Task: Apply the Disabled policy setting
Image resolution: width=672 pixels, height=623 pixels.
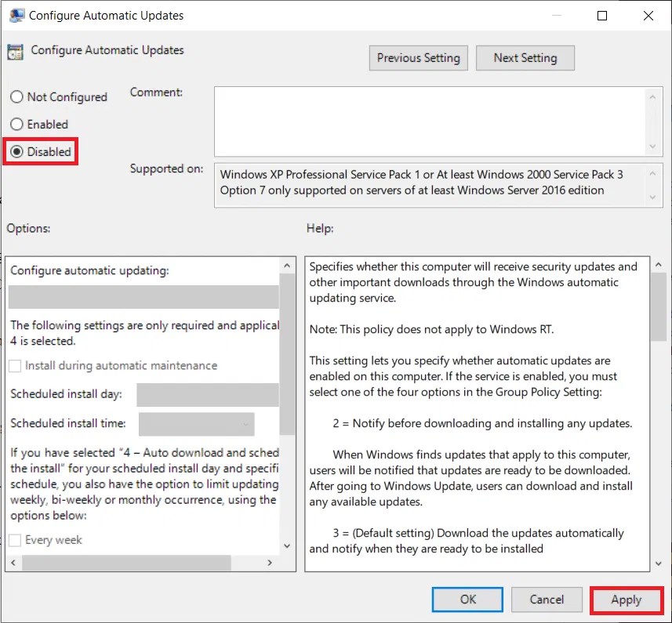Action: click(626, 599)
